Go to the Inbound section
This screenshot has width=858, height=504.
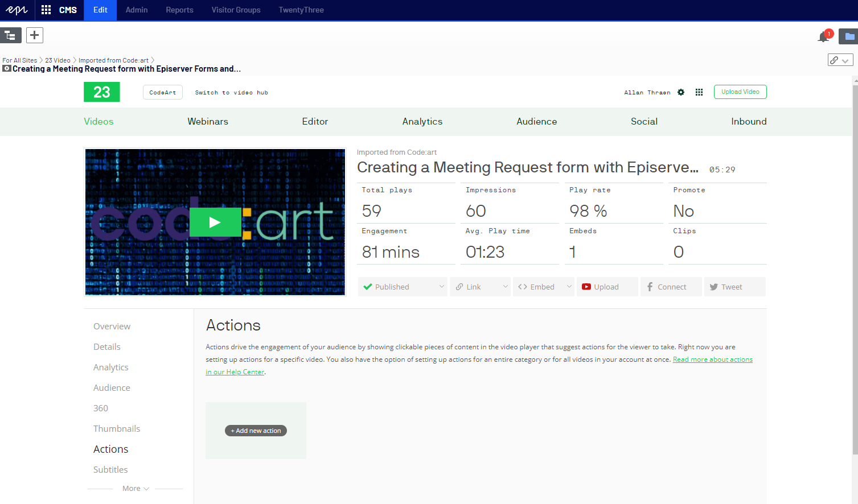click(749, 122)
